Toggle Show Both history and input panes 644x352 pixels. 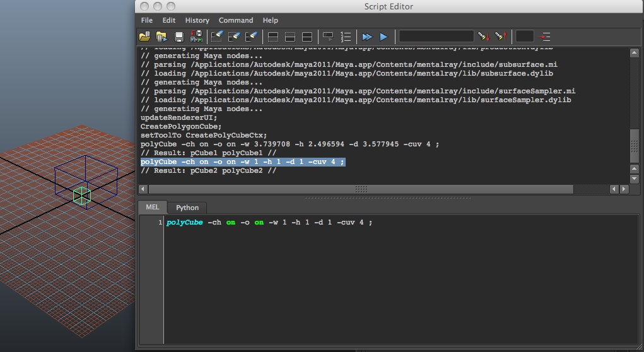(307, 37)
